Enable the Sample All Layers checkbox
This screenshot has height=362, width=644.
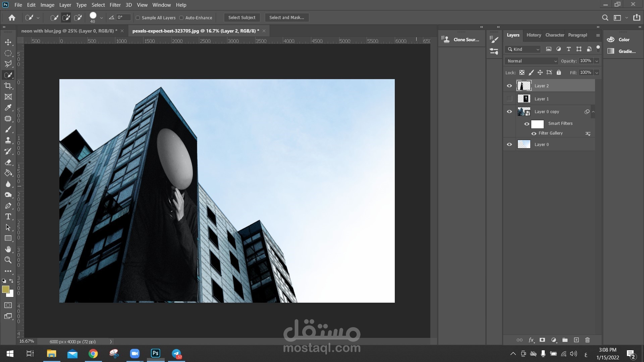pos(138,18)
